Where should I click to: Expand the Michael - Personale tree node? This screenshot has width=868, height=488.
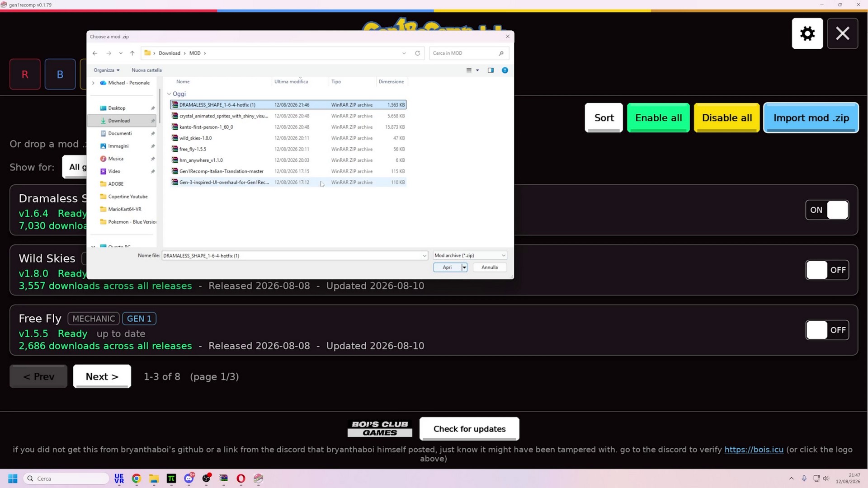coord(93,83)
